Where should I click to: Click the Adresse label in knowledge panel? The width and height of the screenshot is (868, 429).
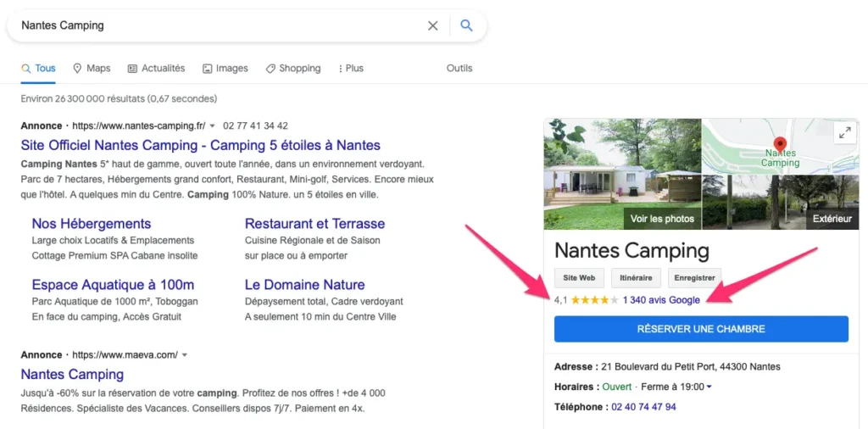(x=576, y=366)
